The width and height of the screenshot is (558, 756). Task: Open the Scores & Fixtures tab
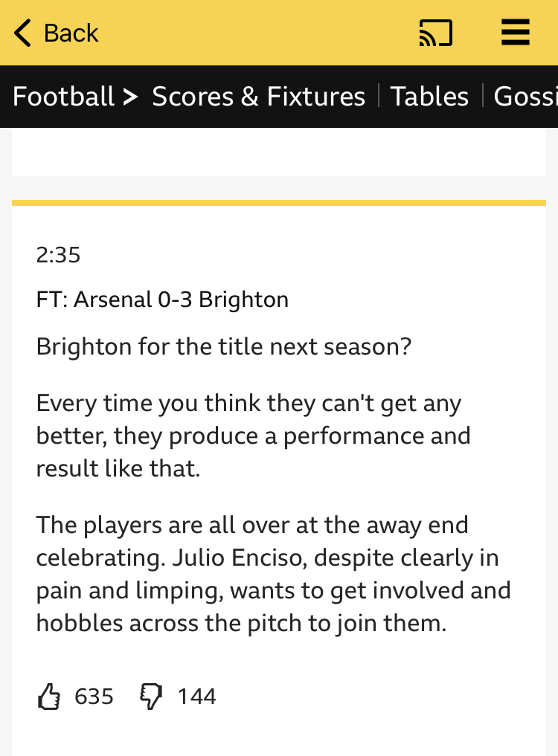(x=258, y=97)
